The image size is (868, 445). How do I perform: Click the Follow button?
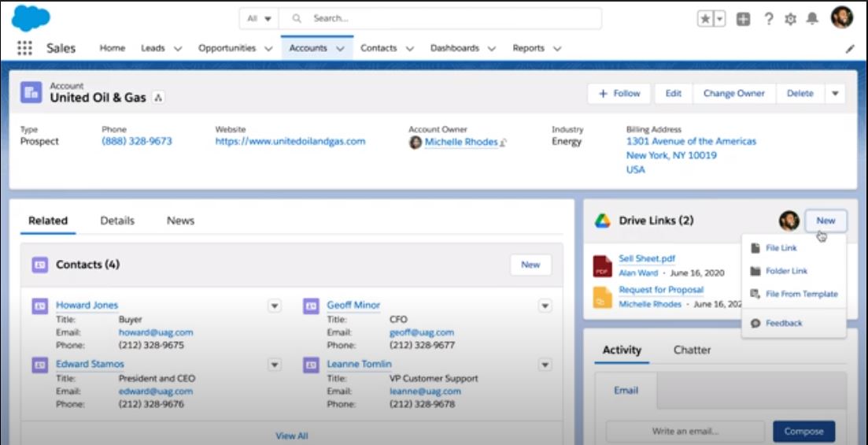pos(619,94)
